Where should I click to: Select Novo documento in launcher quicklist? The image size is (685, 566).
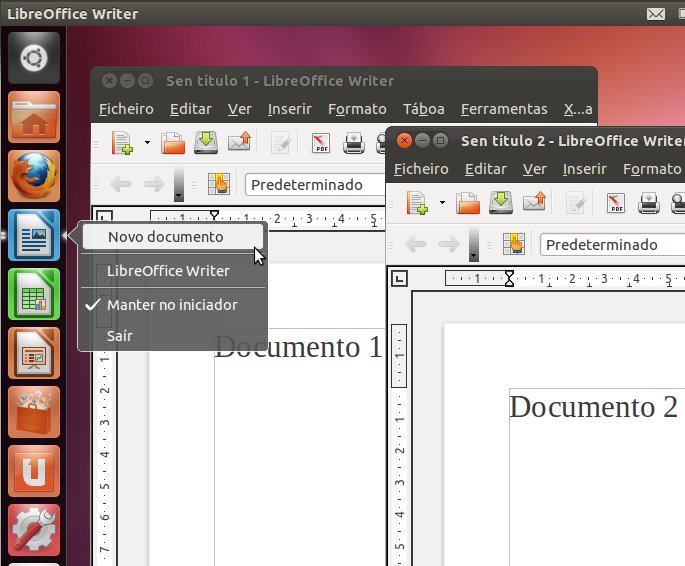point(173,237)
